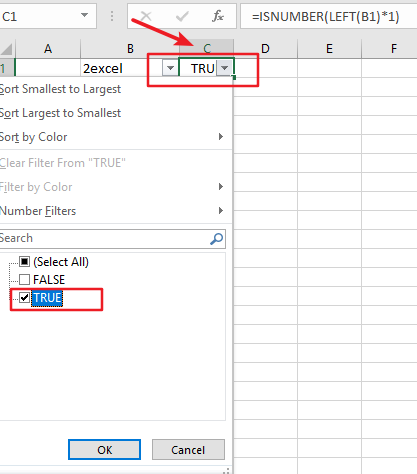This screenshot has width=417, height=474.
Task: Select column C header
Action: pyautogui.click(x=207, y=49)
